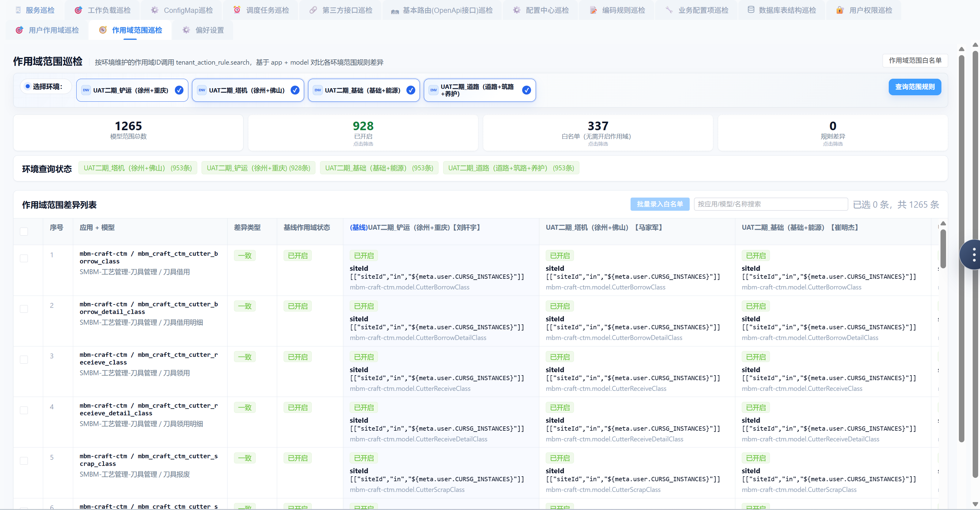The image size is (980, 510).
Task: Click CutterBorrowClass in the 铲运 baseline column
Action: [x=410, y=287]
